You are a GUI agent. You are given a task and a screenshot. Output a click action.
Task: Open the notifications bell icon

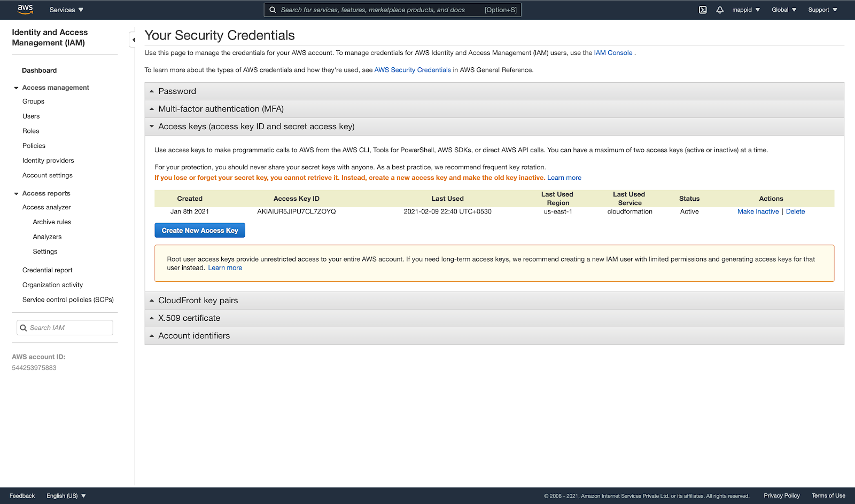pos(720,10)
